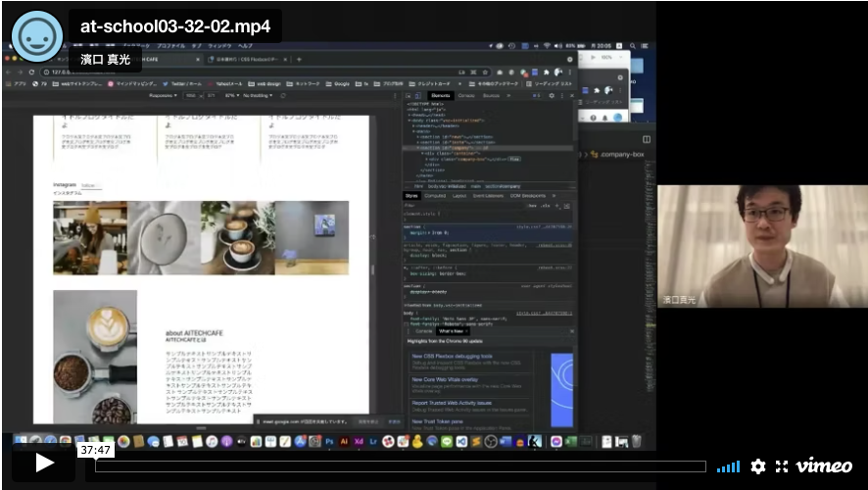Screen dimensions: 868x490
Task: Seek on the video progress bar
Action: pyautogui.click(x=401, y=466)
